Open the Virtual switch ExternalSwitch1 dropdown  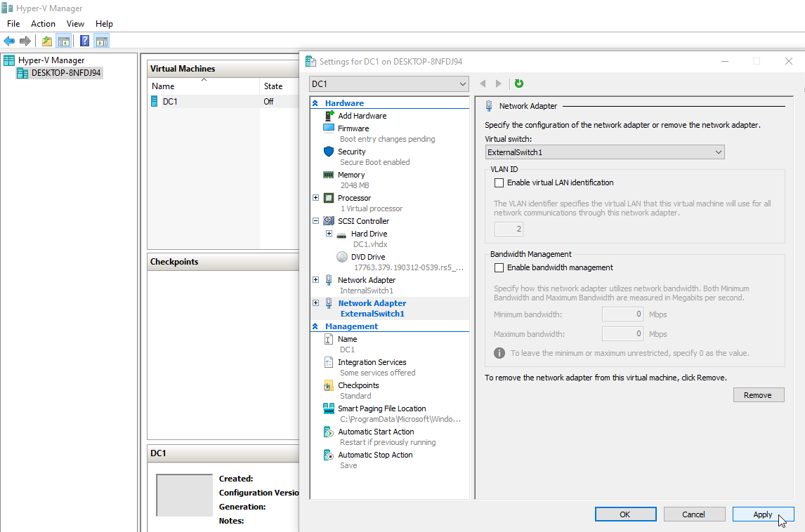point(605,152)
